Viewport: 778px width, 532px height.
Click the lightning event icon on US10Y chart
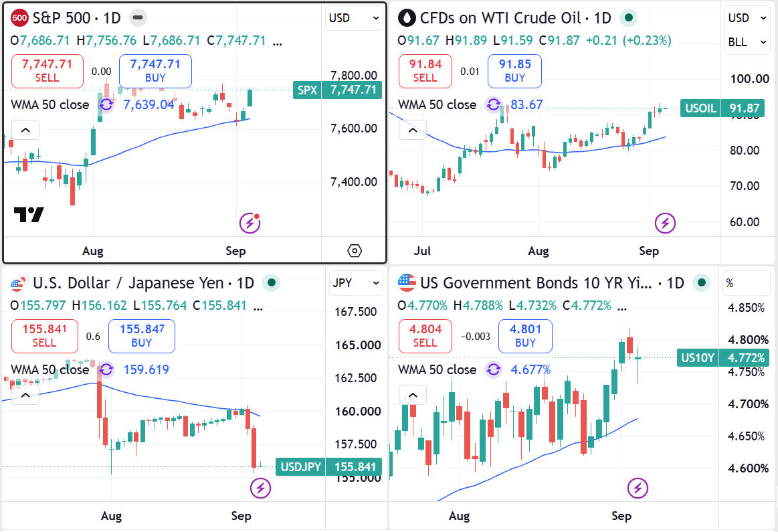coord(638,489)
